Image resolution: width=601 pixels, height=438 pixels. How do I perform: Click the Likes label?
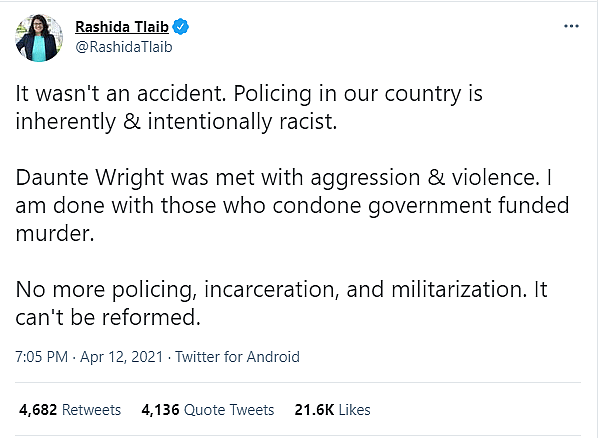click(354, 409)
